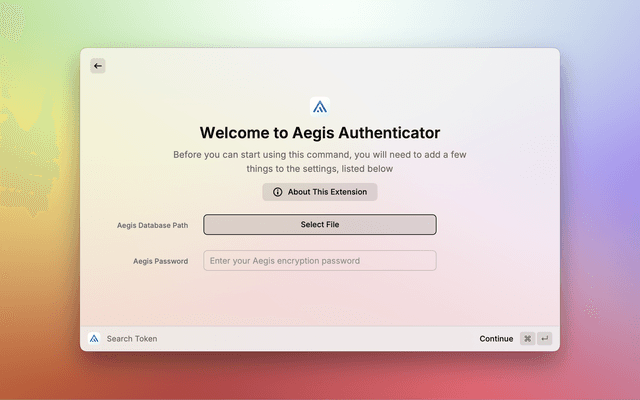The height and width of the screenshot is (400, 640).
Task: Click the Aegis Password label
Action: [160, 261]
